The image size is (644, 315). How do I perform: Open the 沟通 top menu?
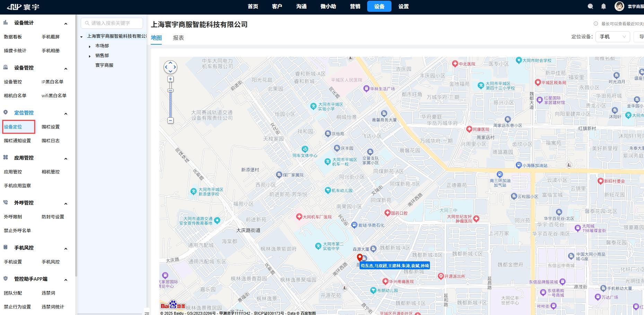point(301,6)
